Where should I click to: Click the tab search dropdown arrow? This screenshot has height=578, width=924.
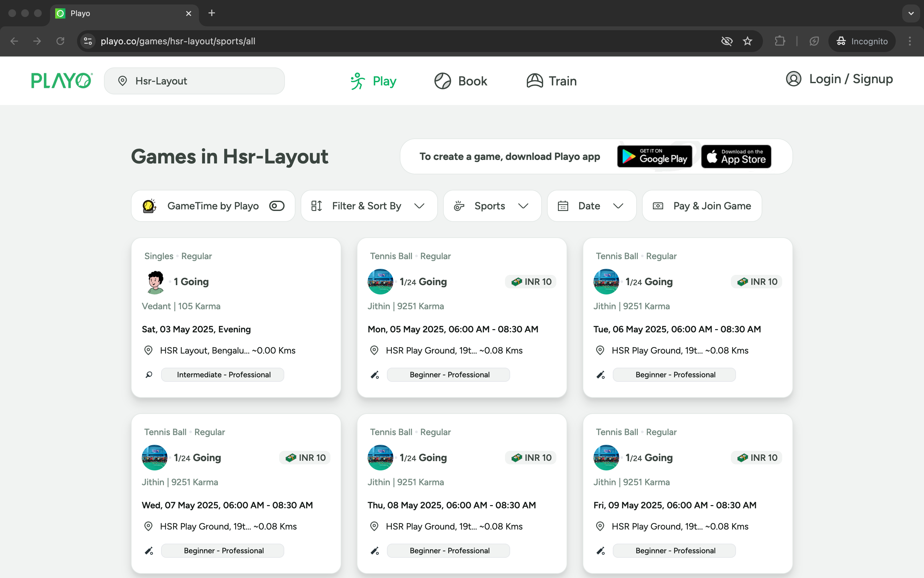click(x=911, y=13)
